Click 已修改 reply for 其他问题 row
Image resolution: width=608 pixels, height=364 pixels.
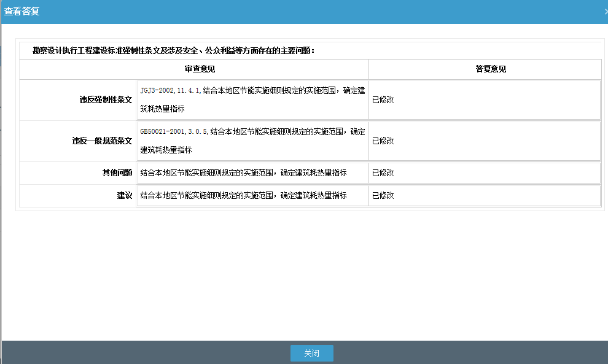(x=383, y=172)
